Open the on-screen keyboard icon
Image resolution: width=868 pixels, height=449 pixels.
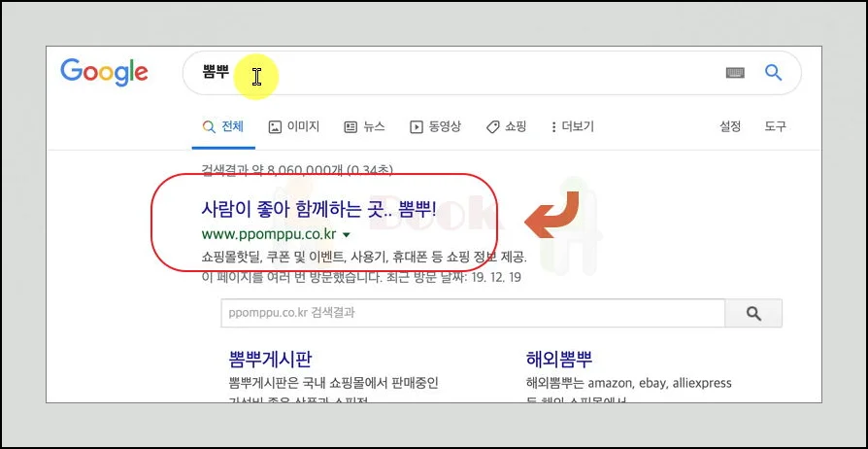click(735, 73)
